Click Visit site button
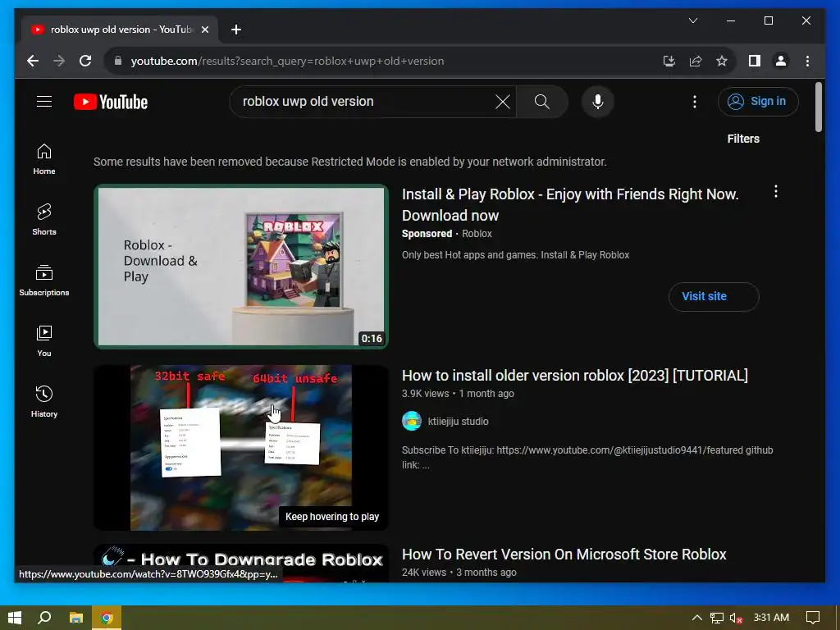The height and width of the screenshot is (630, 840). 714,296
